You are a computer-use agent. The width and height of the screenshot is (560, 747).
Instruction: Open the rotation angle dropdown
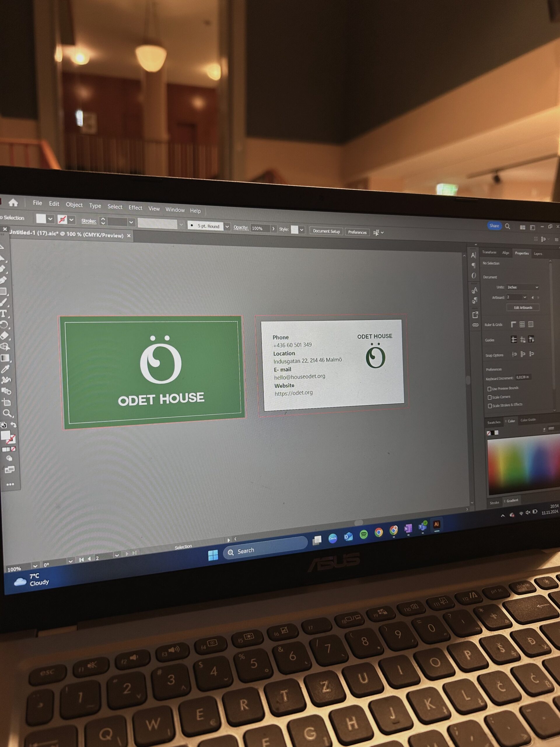point(70,561)
